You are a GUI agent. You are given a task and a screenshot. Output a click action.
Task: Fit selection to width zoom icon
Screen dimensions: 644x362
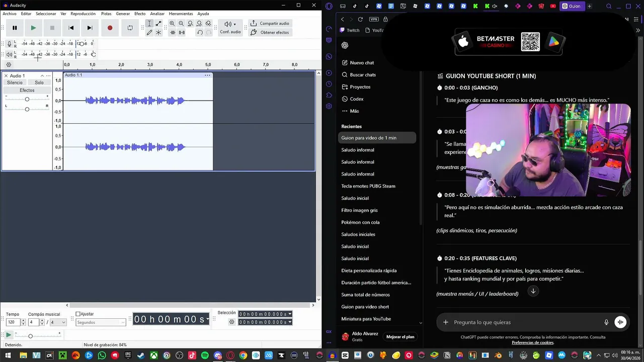click(190, 24)
